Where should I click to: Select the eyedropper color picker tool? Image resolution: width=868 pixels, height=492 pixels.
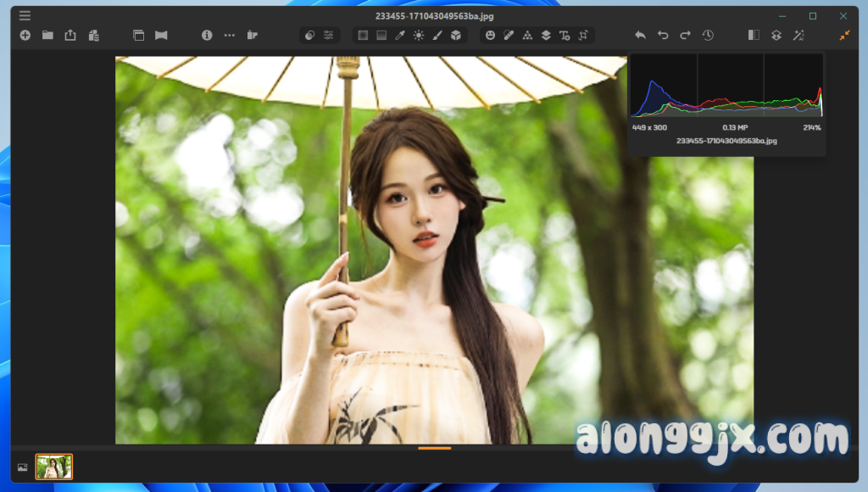point(400,36)
